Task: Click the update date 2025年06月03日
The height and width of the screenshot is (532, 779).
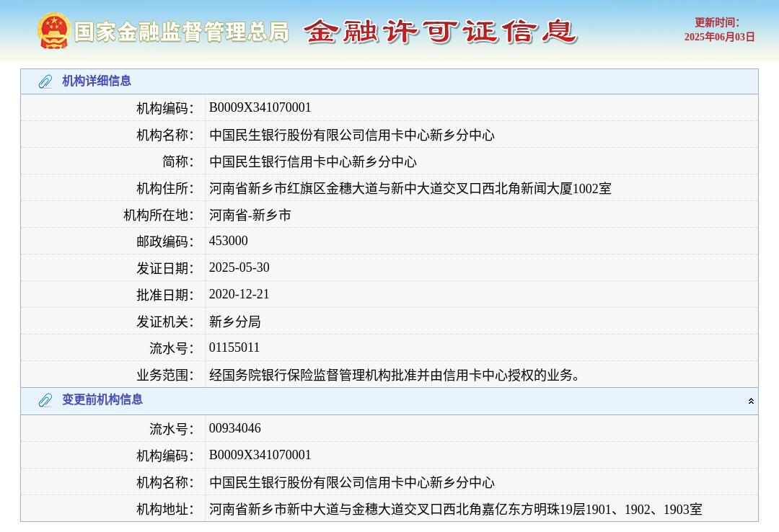Action: 719,37
